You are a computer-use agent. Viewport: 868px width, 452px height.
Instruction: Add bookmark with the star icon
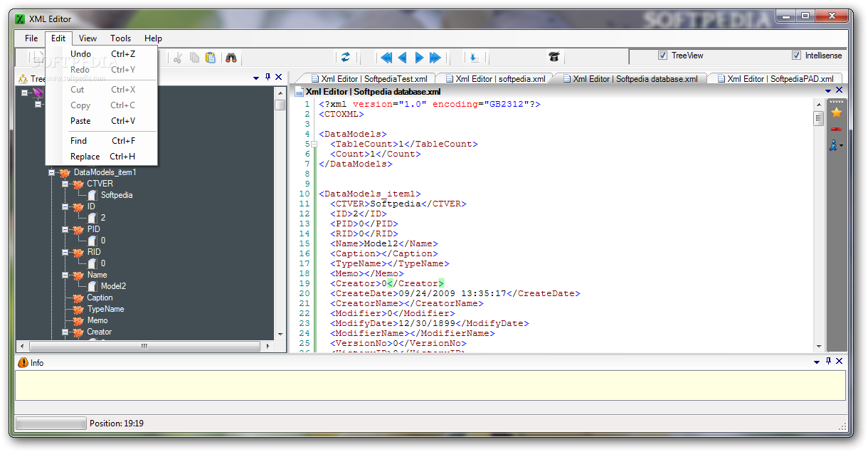836,112
